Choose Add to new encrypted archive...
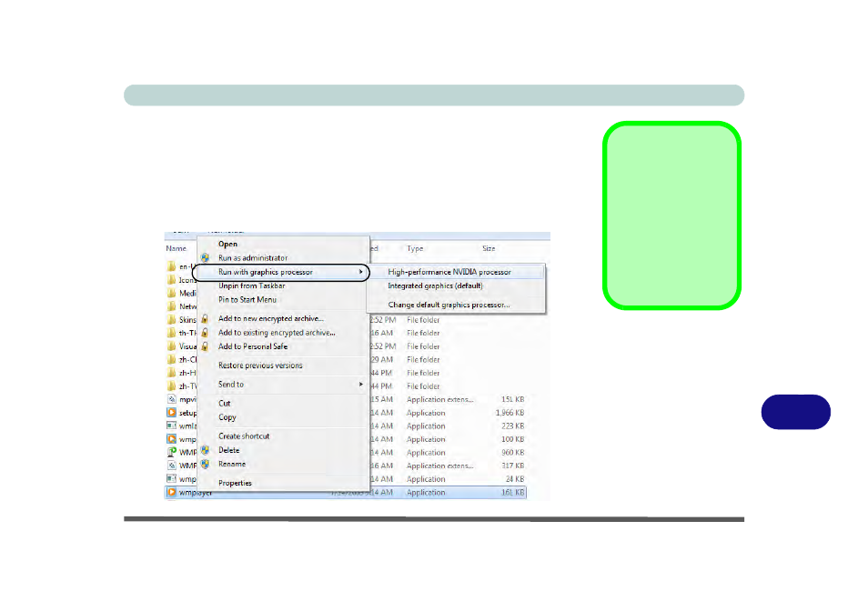This screenshot has height=611, width=868. pos(271,318)
